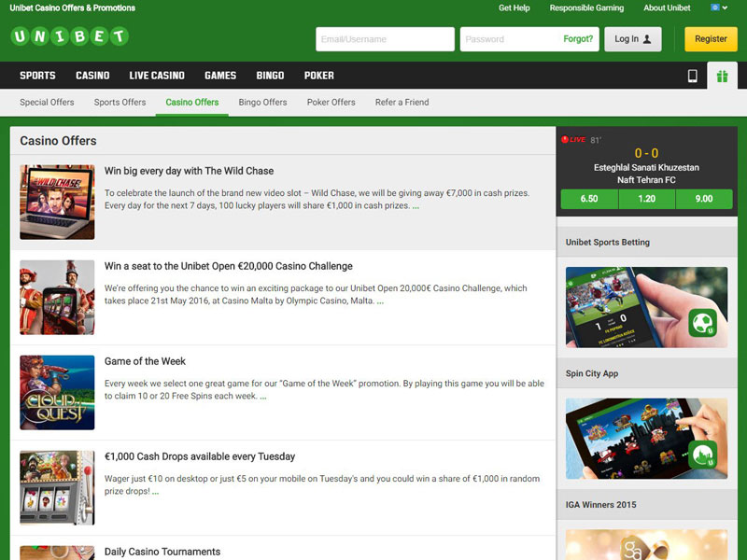Open the Get Help link
Viewport: 747px width, 560px height.
coord(514,8)
